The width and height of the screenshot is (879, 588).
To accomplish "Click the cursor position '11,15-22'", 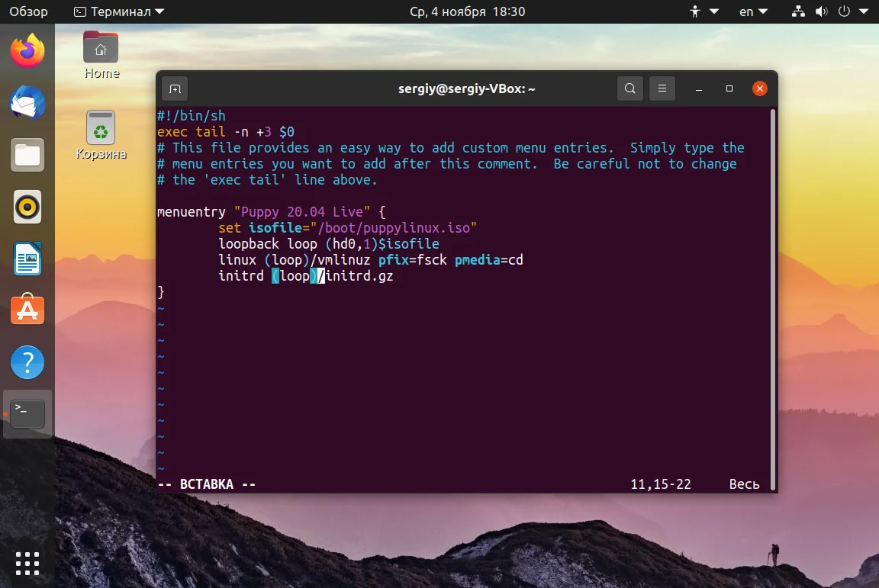I will pyautogui.click(x=660, y=484).
